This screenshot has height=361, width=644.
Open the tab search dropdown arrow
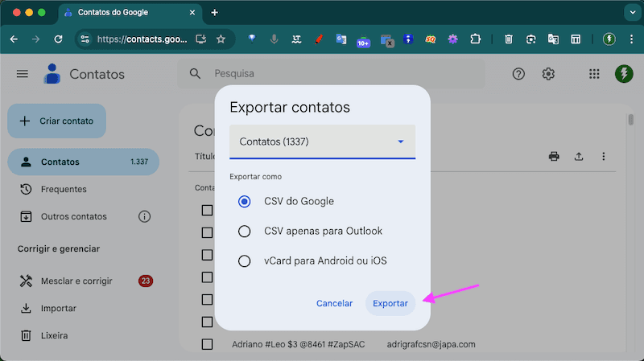pyautogui.click(x=633, y=13)
